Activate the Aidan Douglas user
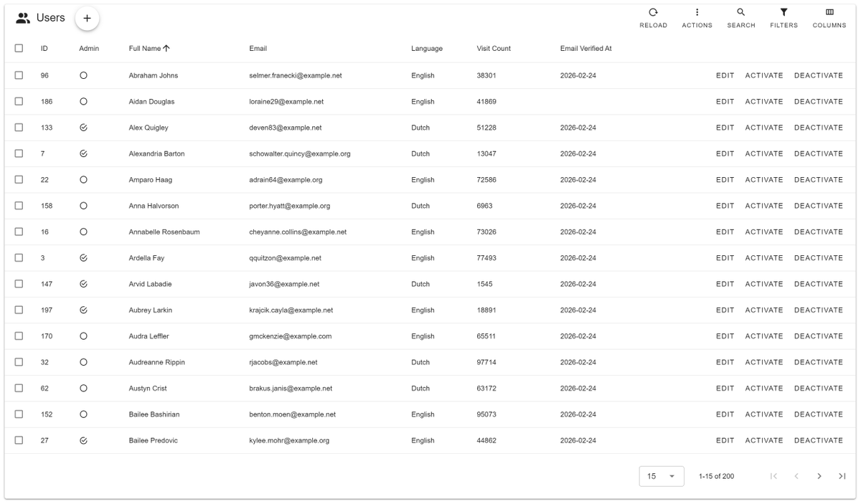Image resolution: width=861 pixels, height=504 pixels. 764,101
